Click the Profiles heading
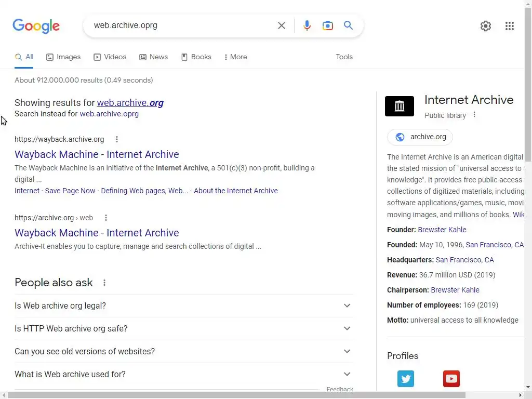 [403, 356]
